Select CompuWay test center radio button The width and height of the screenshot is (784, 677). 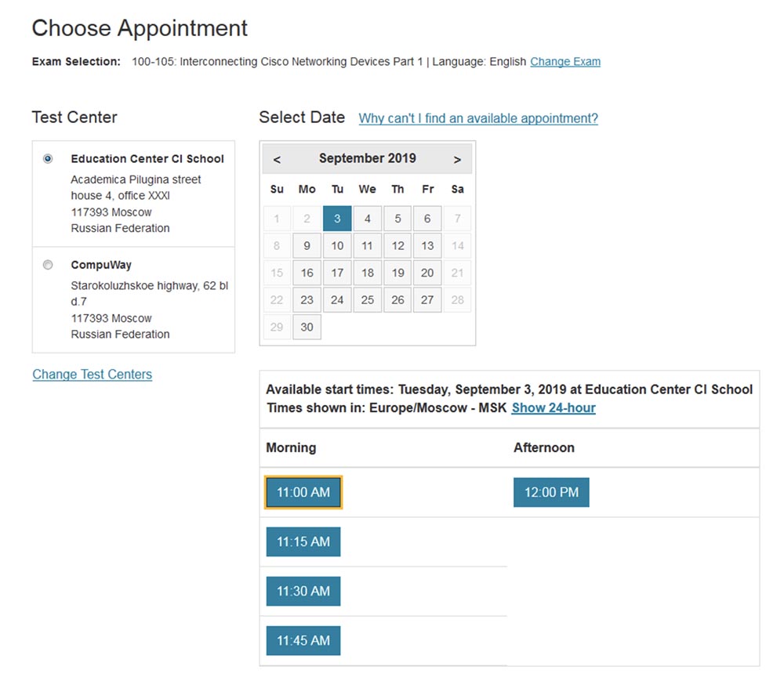pyautogui.click(x=48, y=265)
